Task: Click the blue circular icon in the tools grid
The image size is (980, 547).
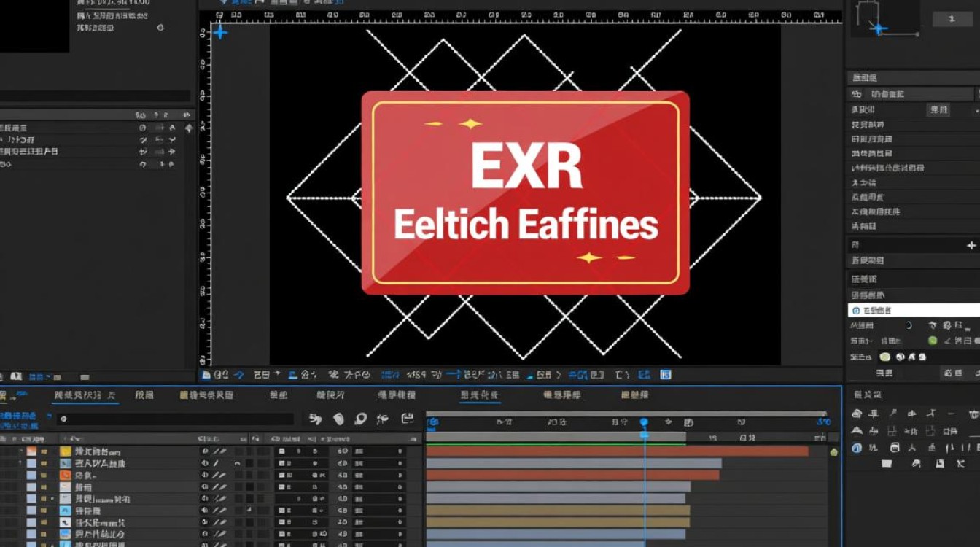Action: point(857,448)
